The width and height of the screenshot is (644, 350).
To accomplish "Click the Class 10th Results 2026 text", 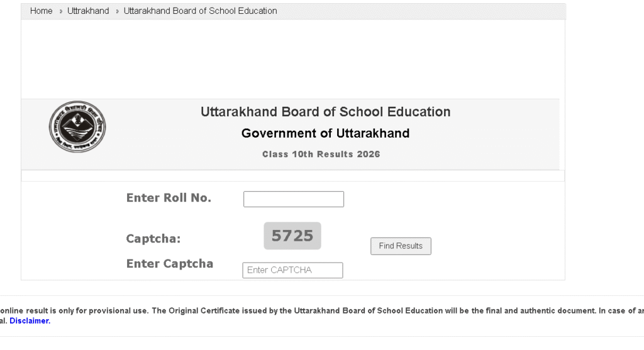I will point(321,154).
